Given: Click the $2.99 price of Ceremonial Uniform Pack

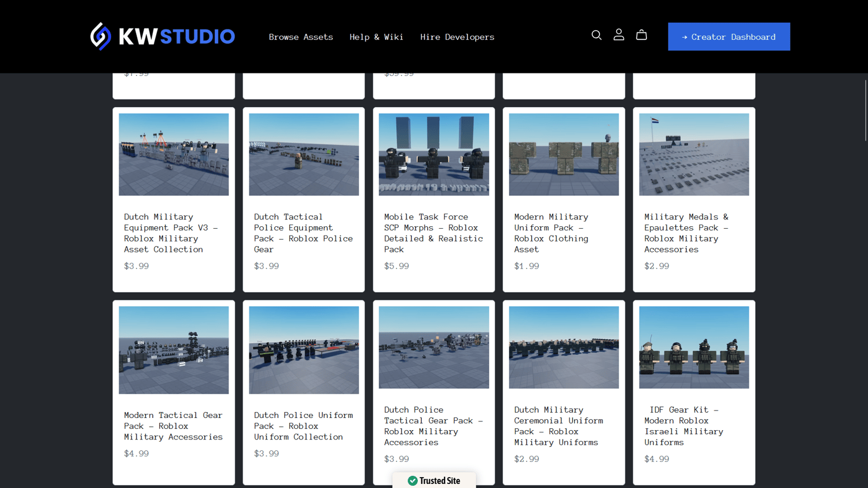Looking at the screenshot, I should click(x=527, y=459).
